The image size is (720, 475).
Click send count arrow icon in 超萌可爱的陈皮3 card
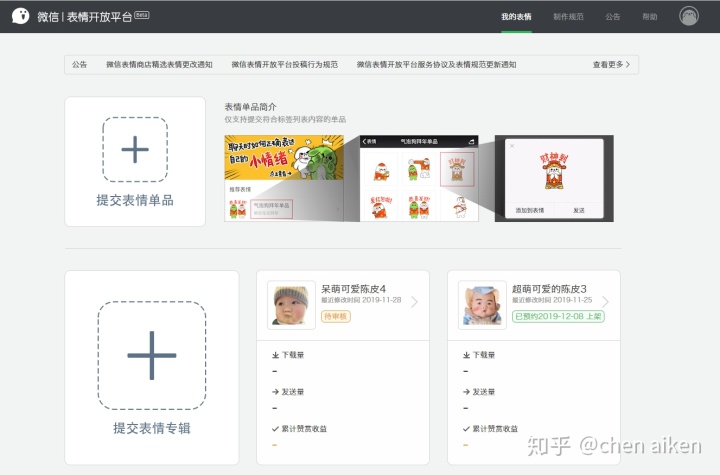pyautogui.click(x=467, y=392)
